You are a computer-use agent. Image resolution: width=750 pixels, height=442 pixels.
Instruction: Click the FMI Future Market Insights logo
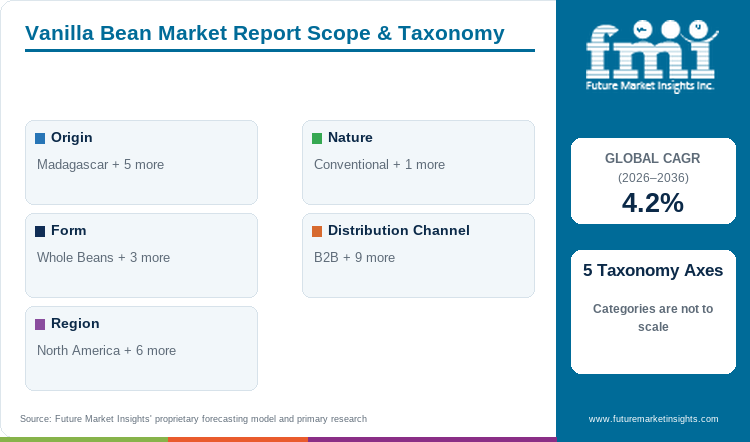tap(652, 56)
